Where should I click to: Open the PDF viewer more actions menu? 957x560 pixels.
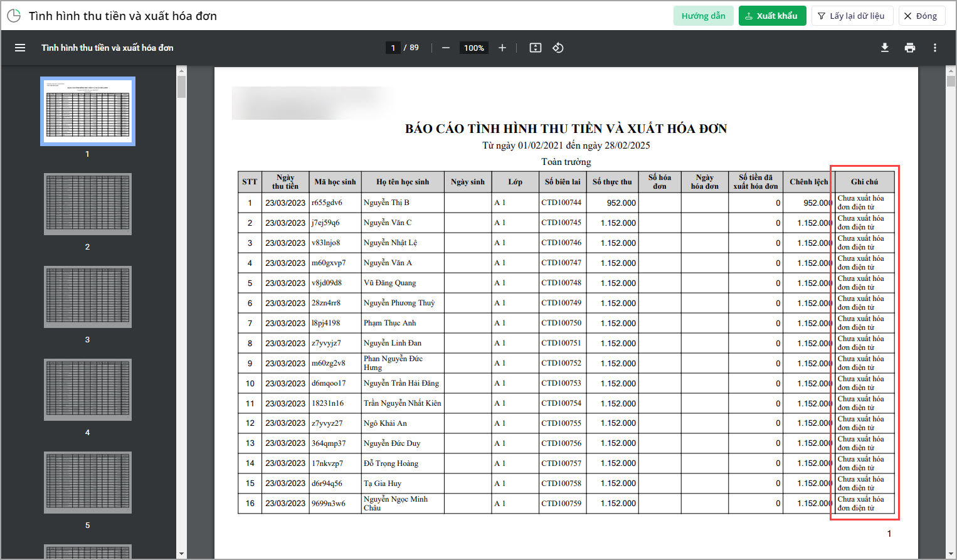click(x=935, y=48)
